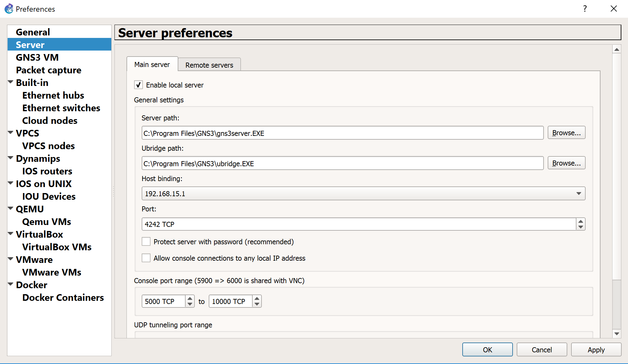The width and height of the screenshot is (628, 364).
Task: Allow console connections to any local IP
Action: pyautogui.click(x=146, y=258)
